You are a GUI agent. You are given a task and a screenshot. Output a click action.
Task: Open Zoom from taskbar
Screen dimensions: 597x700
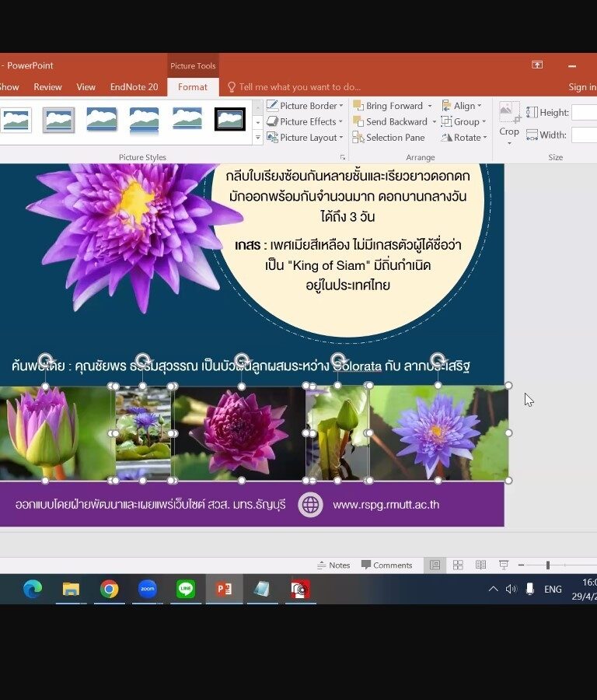pos(147,590)
